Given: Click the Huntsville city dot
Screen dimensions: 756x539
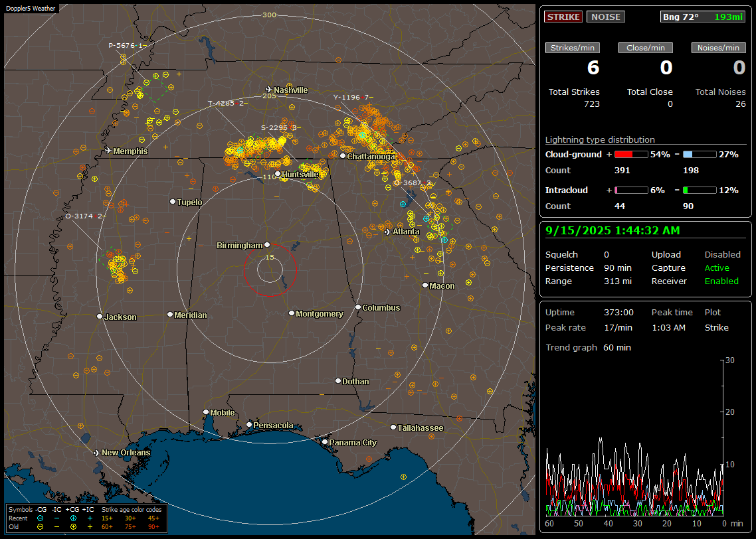Looking at the screenshot, I should pyautogui.click(x=278, y=174).
